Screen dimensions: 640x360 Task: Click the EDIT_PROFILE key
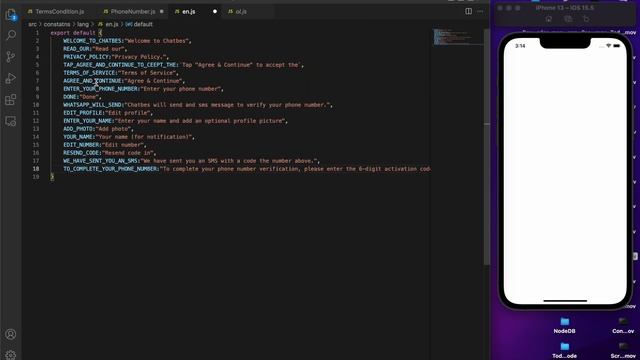click(x=83, y=113)
